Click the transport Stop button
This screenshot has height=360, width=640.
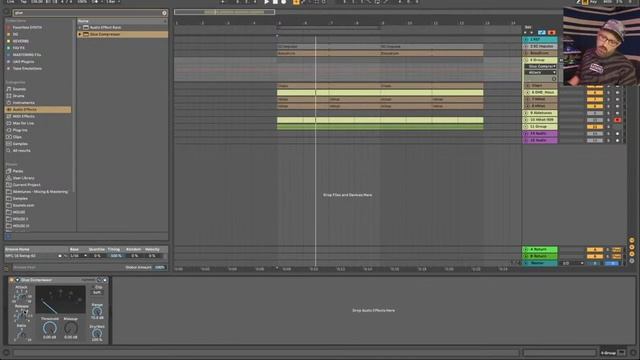coord(275,2)
